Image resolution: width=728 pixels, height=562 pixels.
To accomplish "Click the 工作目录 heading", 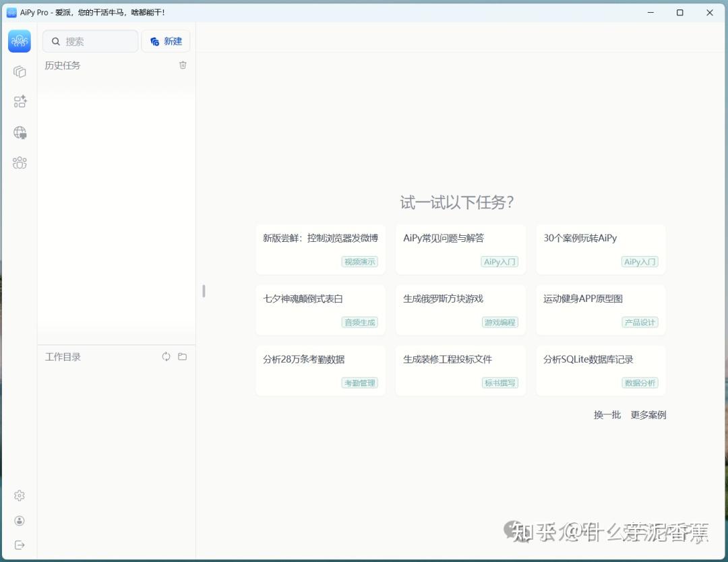I will (x=63, y=357).
